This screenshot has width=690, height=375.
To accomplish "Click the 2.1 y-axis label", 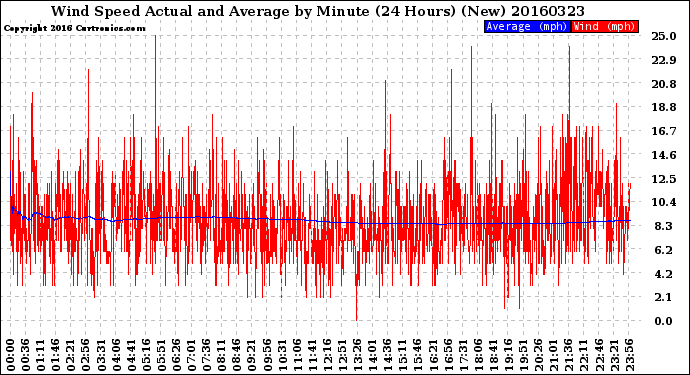I will pos(664,298).
